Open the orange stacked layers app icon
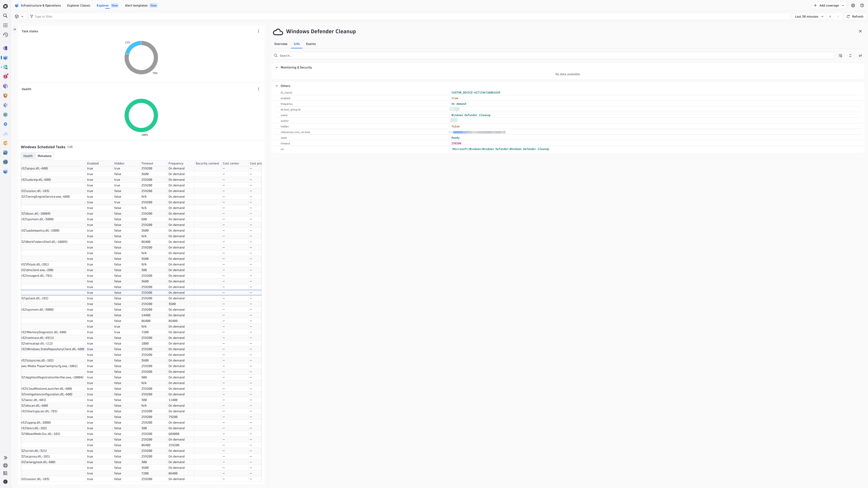 pyautogui.click(x=5, y=143)
